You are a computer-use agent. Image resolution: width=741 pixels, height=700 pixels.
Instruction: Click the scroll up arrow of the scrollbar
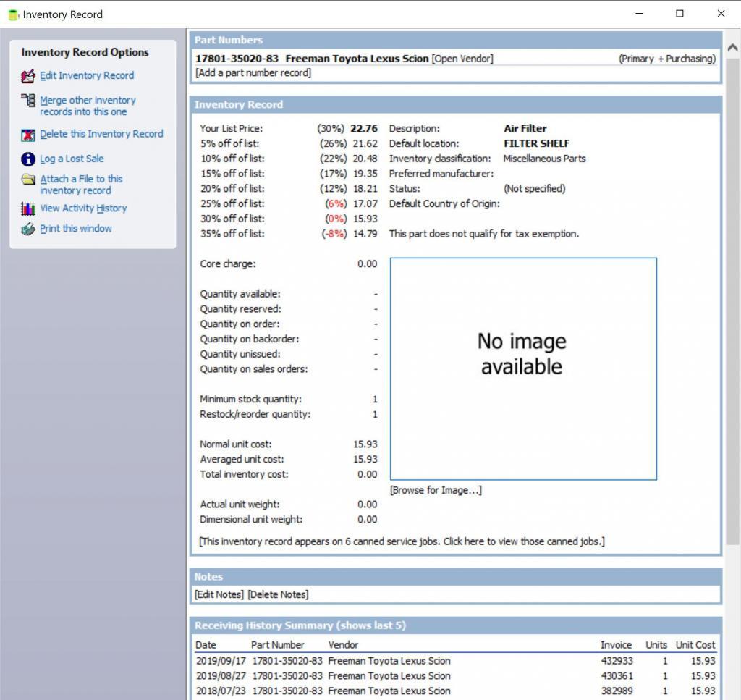click(x=732, y=47)
